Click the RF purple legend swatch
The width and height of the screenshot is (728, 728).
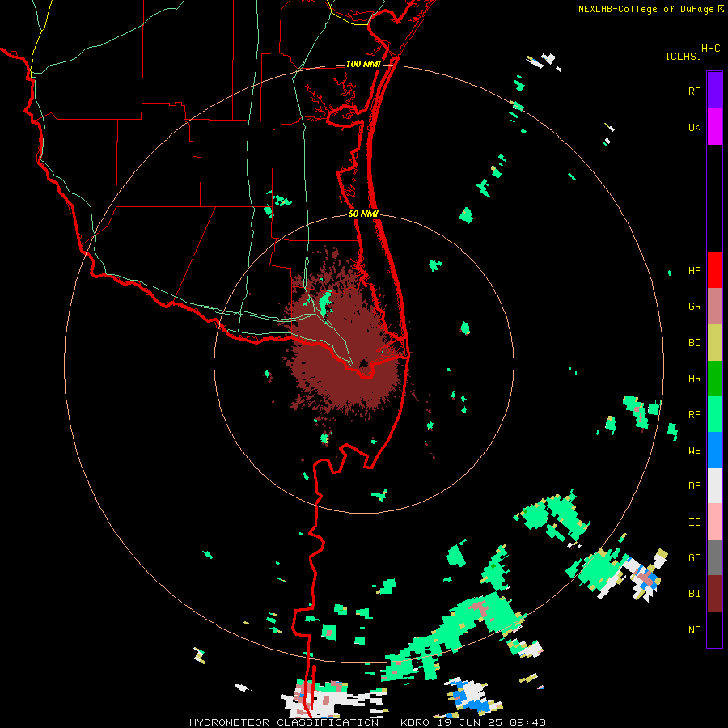pyautogui.click(x=714, y=91)
